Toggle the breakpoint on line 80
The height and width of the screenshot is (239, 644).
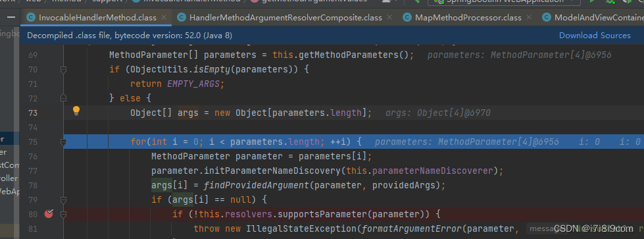49,213
